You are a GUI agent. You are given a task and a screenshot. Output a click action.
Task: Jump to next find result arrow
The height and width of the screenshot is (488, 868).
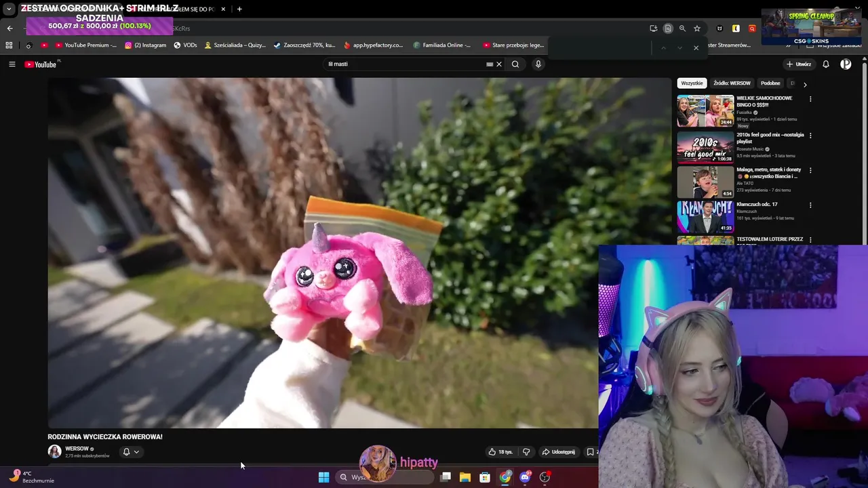[679, 47]
